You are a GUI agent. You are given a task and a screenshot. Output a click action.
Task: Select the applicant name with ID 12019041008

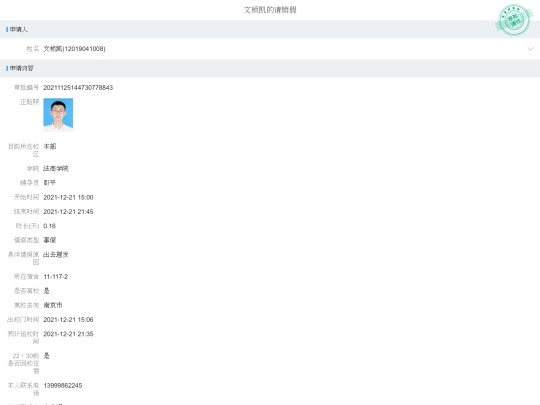(x=74, y=49)
